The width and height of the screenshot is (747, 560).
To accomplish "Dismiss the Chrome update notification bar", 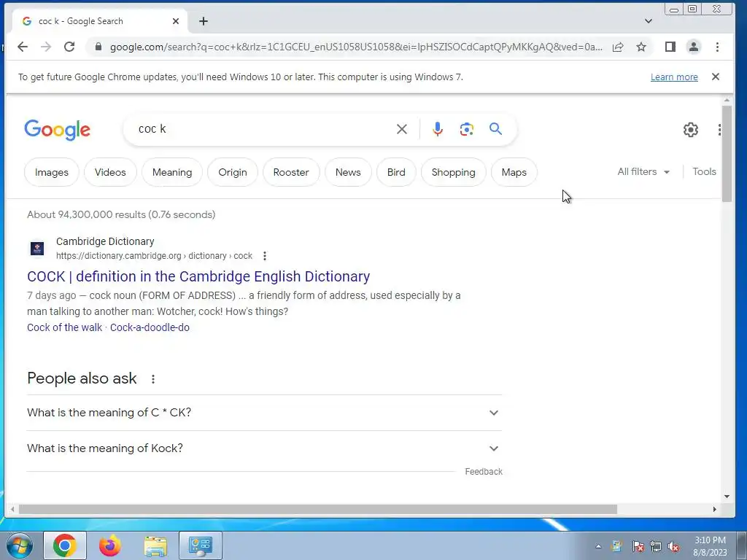I will coord(716,77).
